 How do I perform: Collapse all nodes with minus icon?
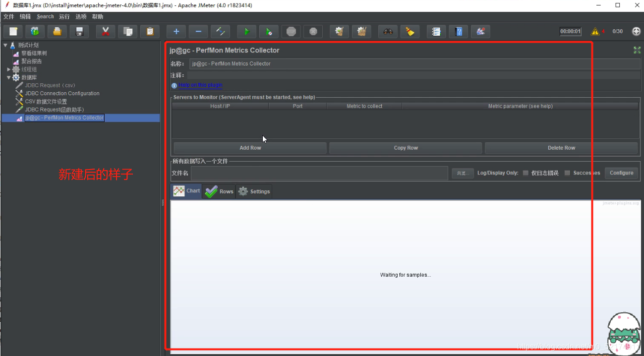tap(198, 31)
